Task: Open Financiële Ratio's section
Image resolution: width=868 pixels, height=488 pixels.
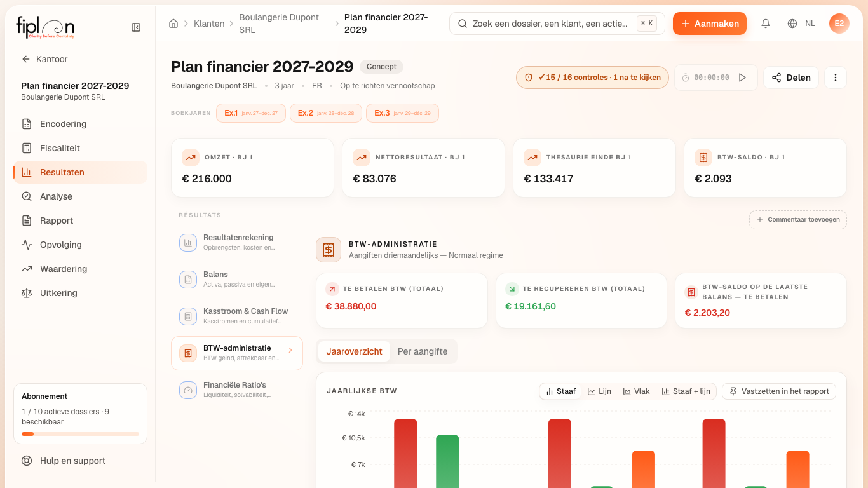Action: [237, 390]
